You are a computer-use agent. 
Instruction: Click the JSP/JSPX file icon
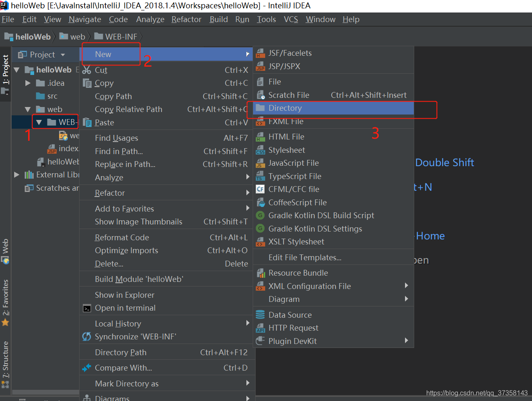point(260,67)
